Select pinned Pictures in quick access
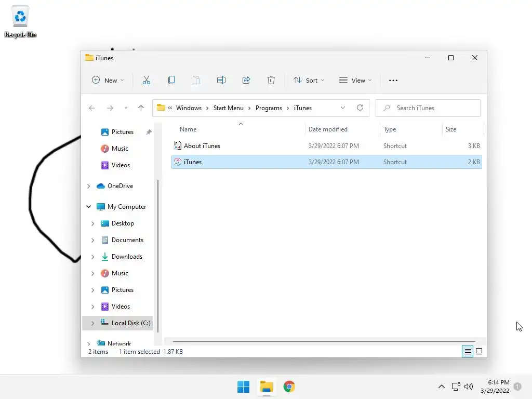This screenshot has height=399, width=532. (x=123, y=132)
